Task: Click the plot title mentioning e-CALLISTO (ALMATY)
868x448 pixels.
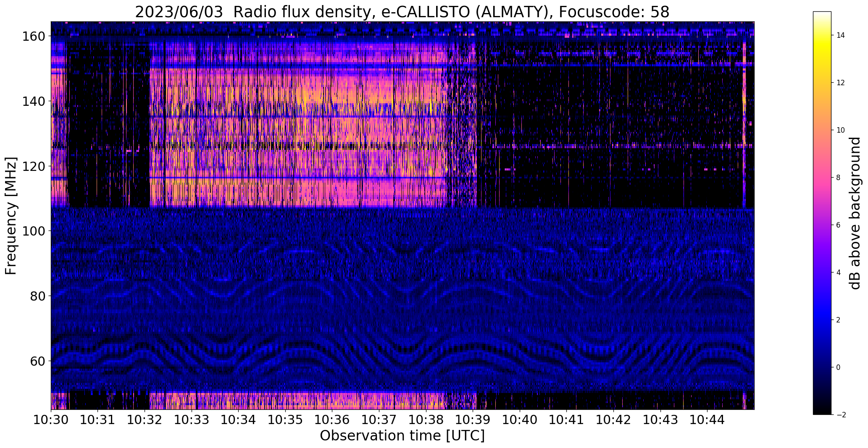Action: pyautogui.click(x=402, y=12)
